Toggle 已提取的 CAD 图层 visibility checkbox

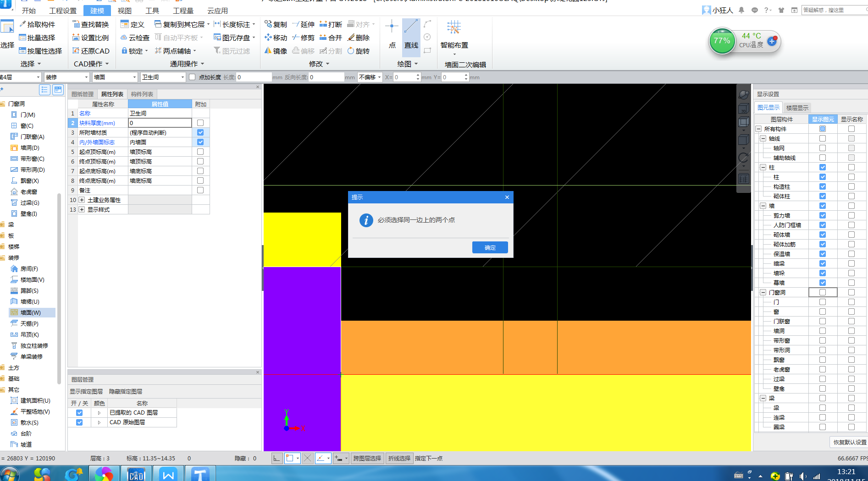pos(79,413)
